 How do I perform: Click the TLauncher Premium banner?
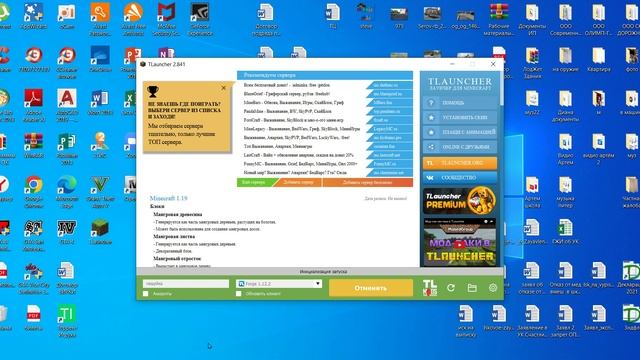[x=460, y=200]
